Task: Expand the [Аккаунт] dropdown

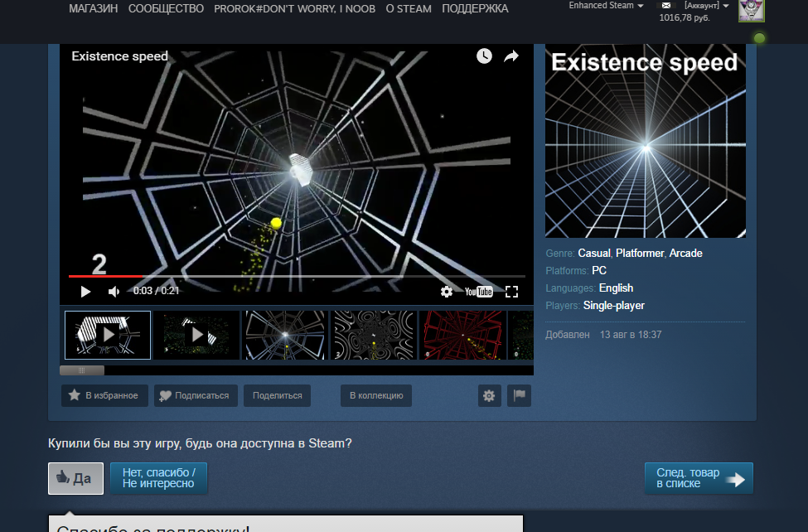Action: [707, 5]
